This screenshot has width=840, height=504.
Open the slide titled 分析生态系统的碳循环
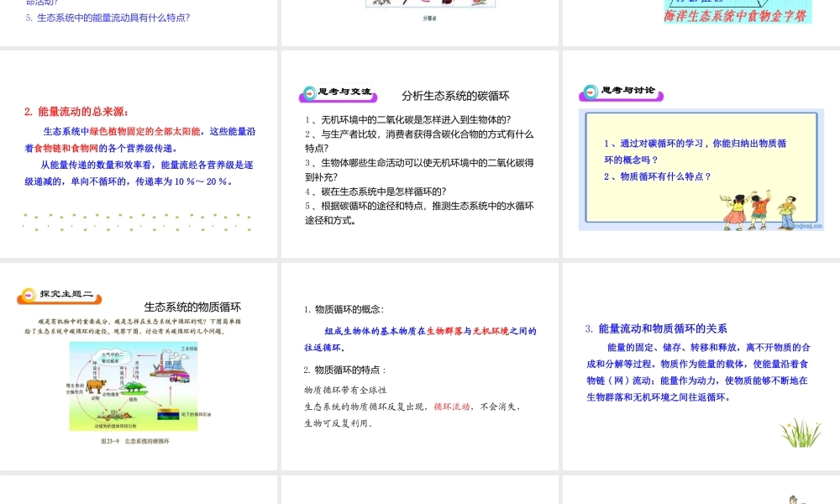click(x=420, y=153)
